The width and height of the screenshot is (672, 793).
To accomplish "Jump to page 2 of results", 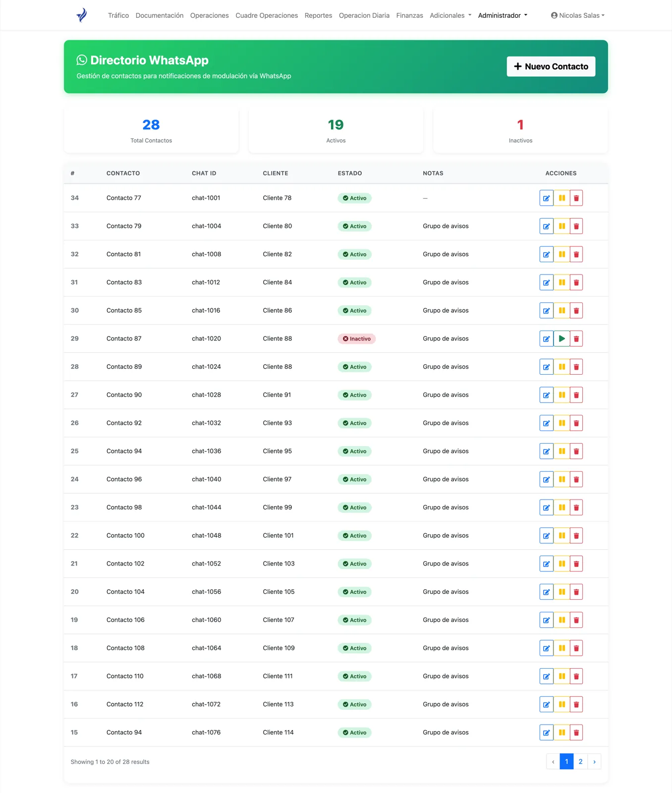I will (580, 762).
